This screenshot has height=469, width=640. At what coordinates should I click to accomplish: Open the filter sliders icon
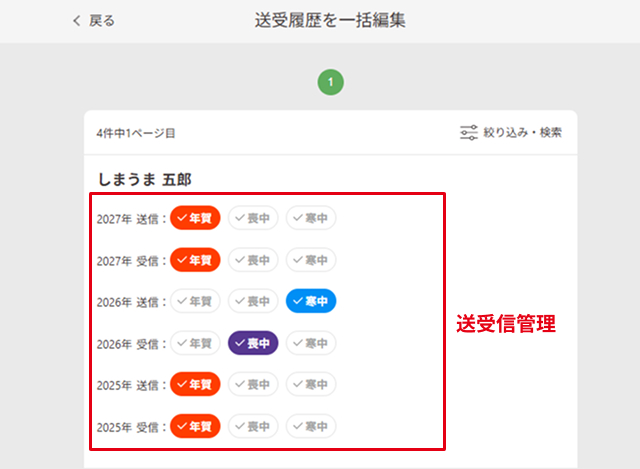[x=469, y=133]
